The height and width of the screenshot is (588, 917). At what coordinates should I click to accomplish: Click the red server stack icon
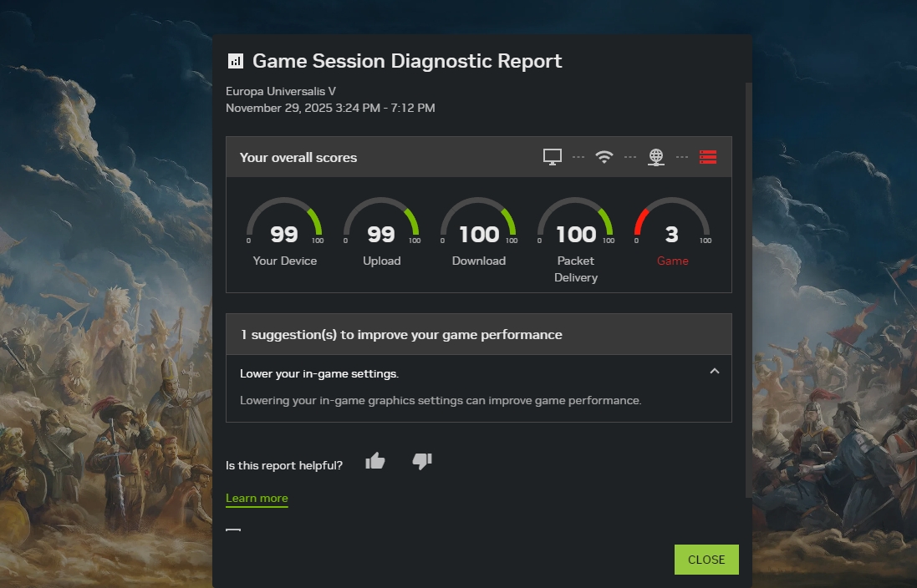tap(708, 157)
